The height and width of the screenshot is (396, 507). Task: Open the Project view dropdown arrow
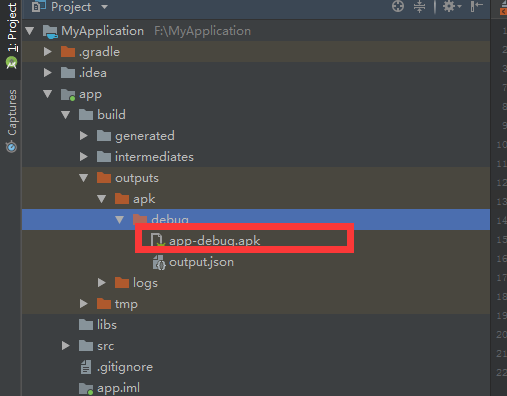pyautogui.click(x=104, y=7)
